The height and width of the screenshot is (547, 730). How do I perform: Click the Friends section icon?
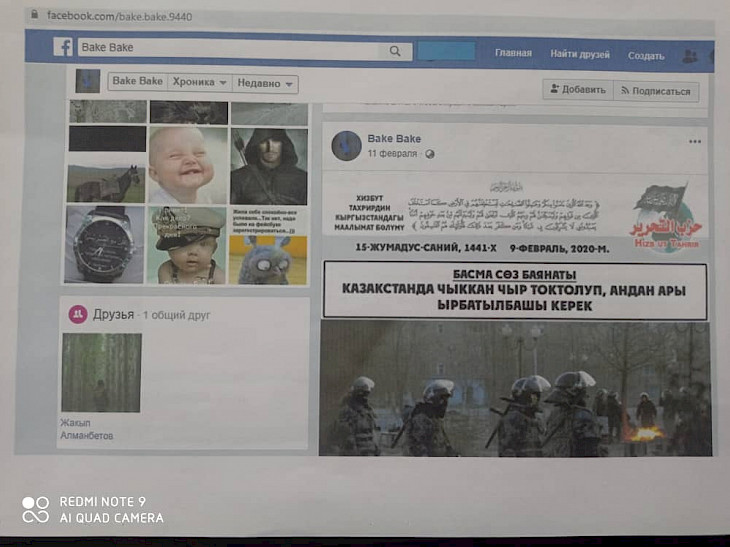(77, 314)
